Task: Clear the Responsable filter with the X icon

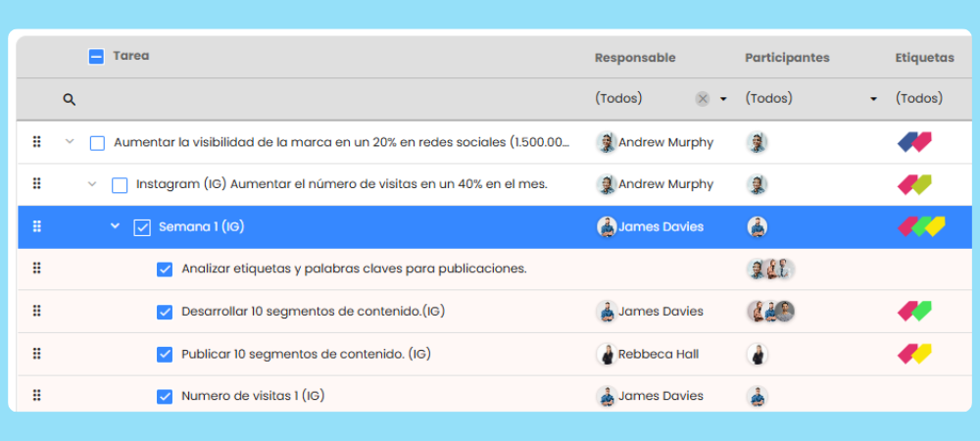Action: [702, 99]
